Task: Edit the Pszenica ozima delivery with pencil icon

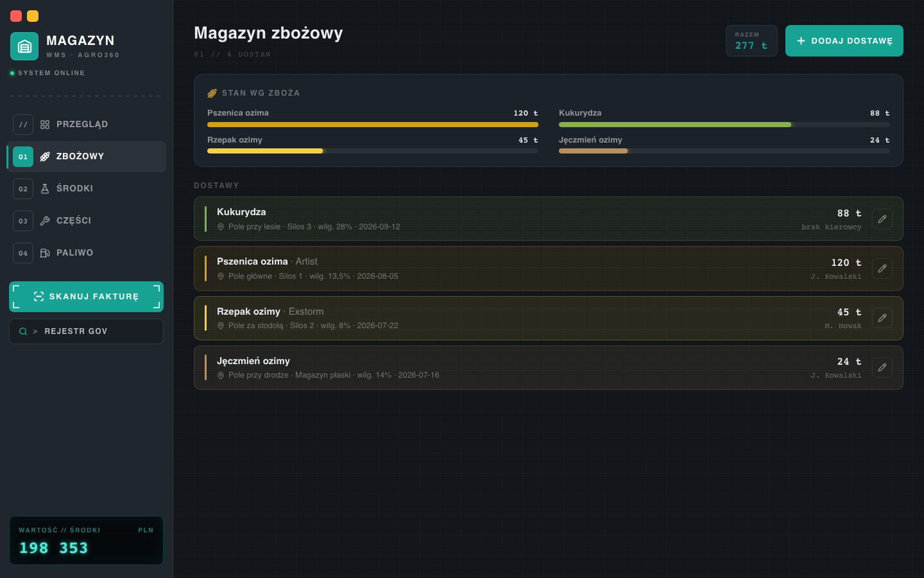Action: click(x=882, y=268)
